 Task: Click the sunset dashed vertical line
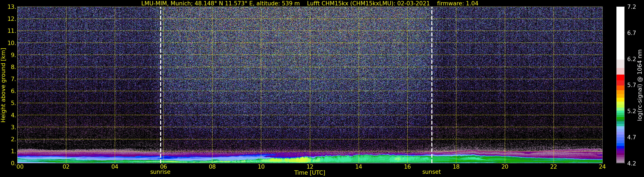coord(432,85)
